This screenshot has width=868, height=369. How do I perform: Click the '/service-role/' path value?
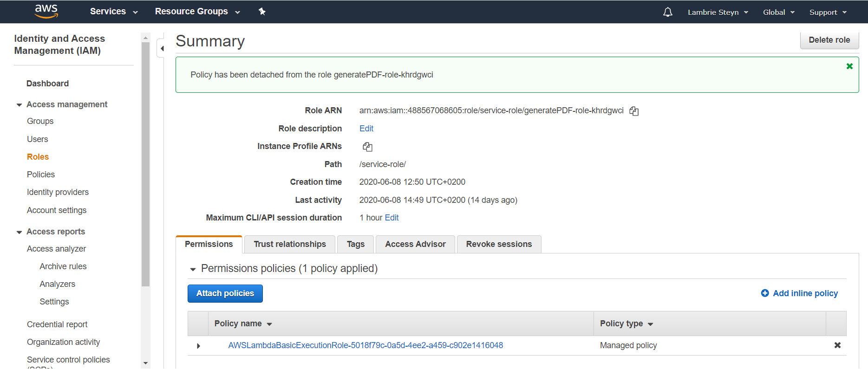383,164
